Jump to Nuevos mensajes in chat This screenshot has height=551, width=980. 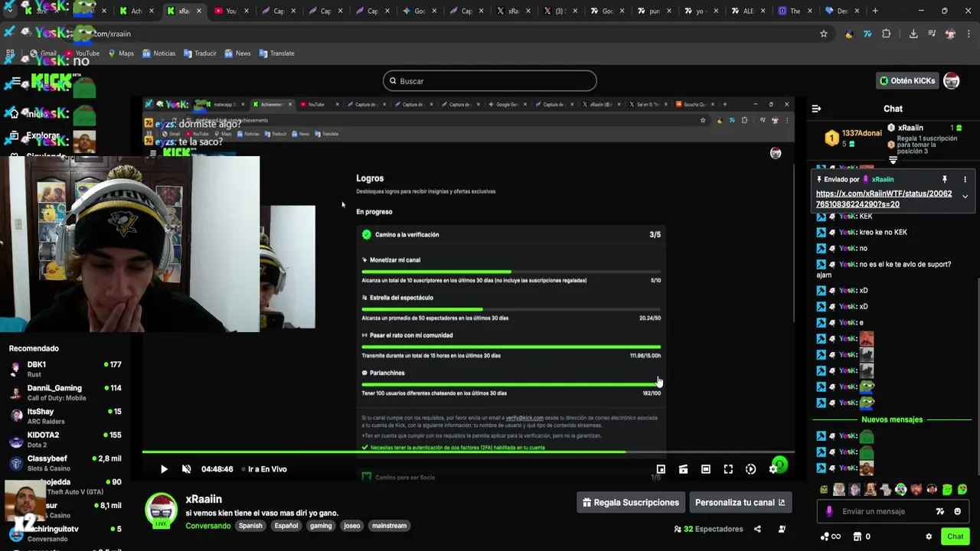pyautogui.click(x=892, y=419)
